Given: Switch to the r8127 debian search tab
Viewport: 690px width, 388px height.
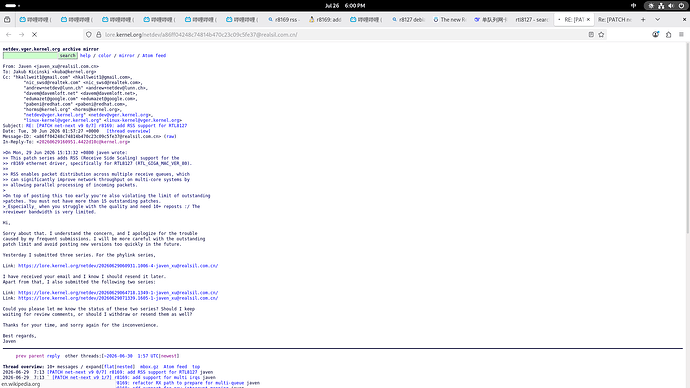Looking at the screenshot, I should [408, 19].
